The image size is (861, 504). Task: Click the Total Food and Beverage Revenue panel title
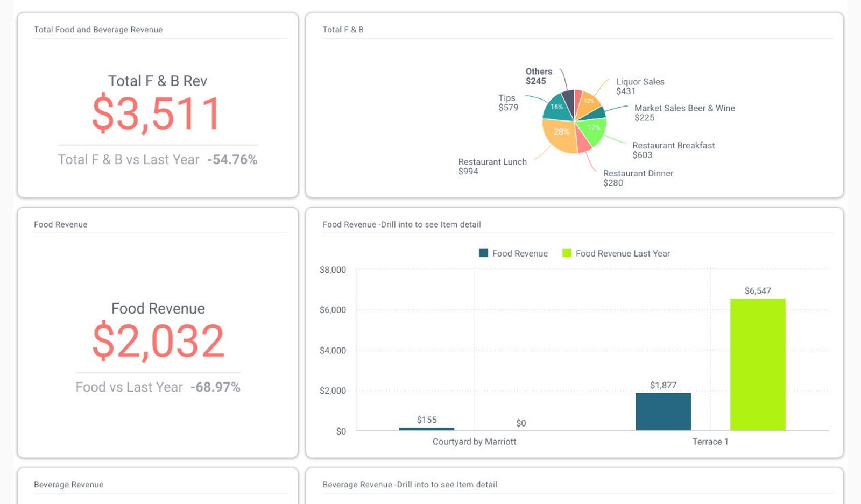tap(98, 30)
